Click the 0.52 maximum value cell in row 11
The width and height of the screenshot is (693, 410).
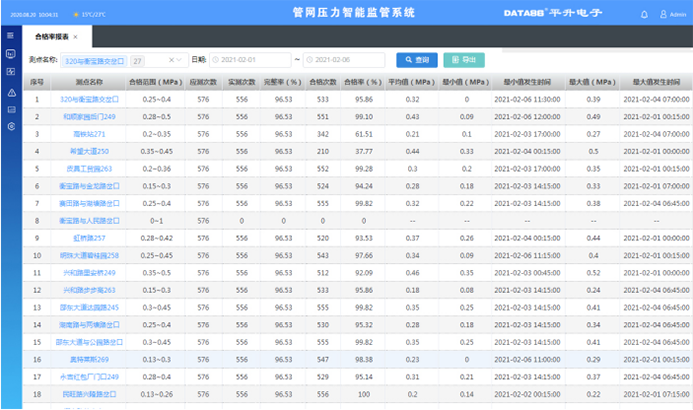click(593, 273)
